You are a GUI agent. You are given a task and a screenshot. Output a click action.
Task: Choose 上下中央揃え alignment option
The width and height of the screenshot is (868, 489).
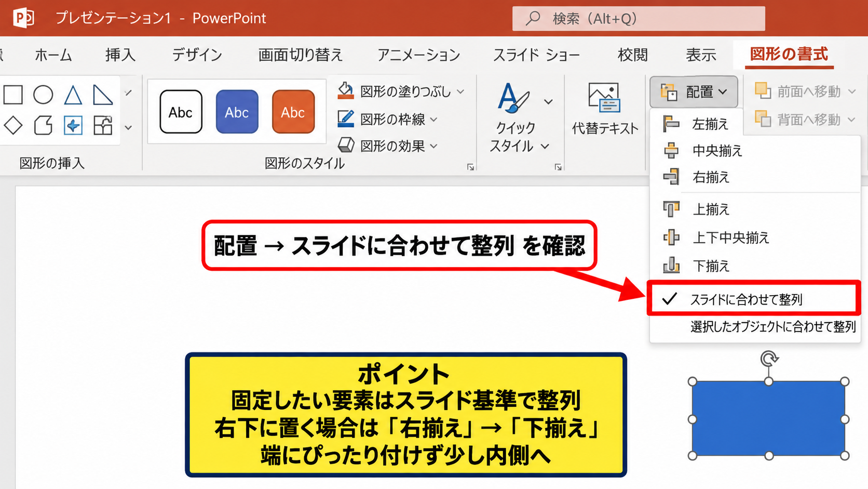coord(755,237)
